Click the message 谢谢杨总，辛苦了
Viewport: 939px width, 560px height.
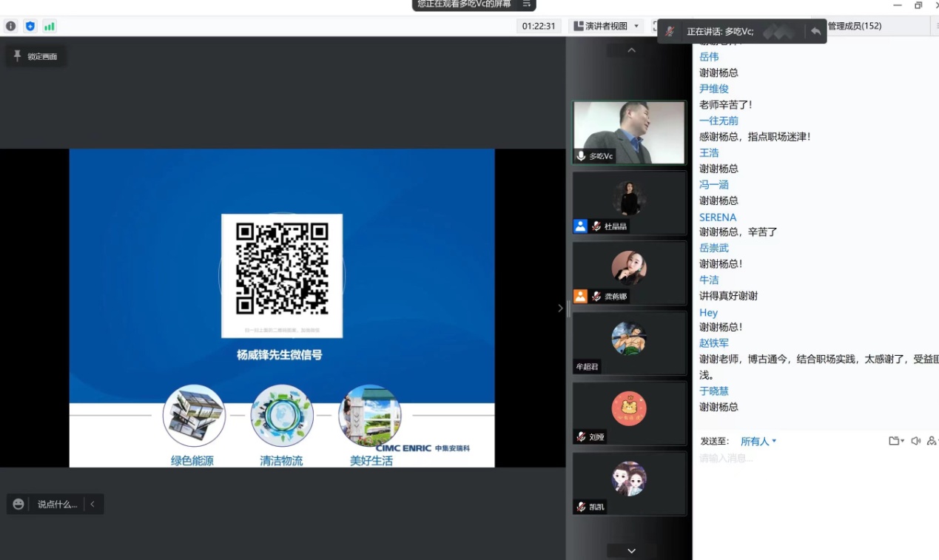738,232
